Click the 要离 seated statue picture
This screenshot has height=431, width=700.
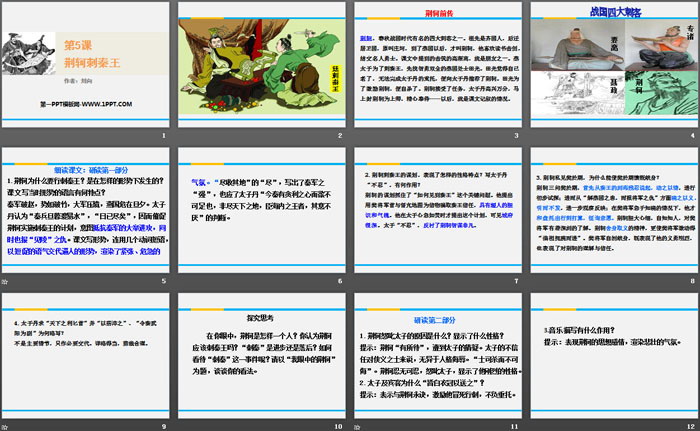pos(564,43)
